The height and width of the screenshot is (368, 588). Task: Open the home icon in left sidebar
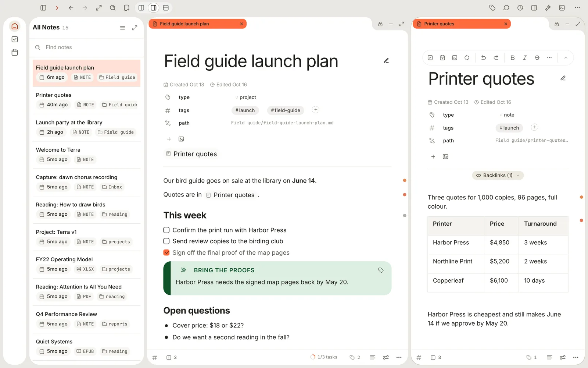coord(15,26)
